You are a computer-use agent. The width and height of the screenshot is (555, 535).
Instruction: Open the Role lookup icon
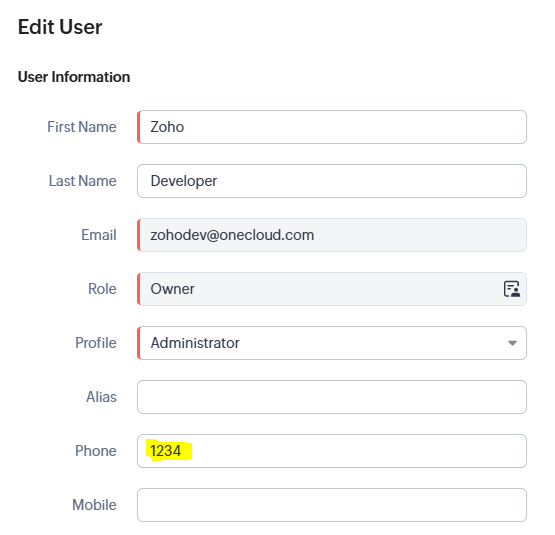point(511,289)
